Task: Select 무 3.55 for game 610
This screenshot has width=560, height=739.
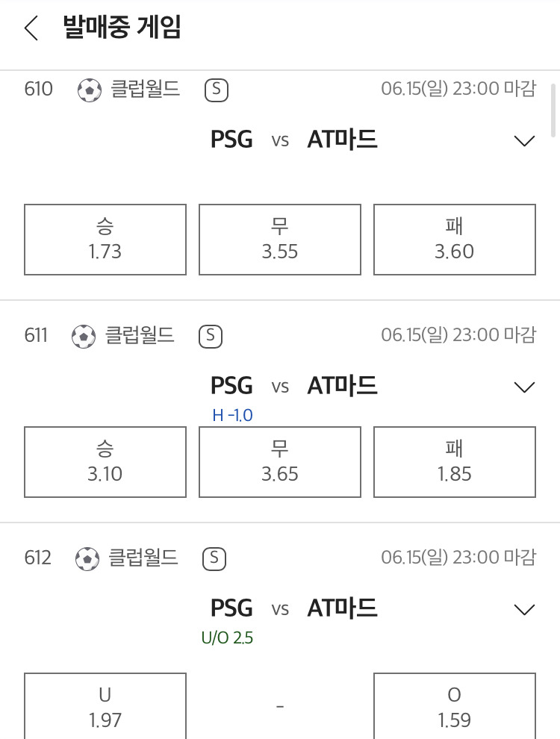Action: tap(280, 240)
